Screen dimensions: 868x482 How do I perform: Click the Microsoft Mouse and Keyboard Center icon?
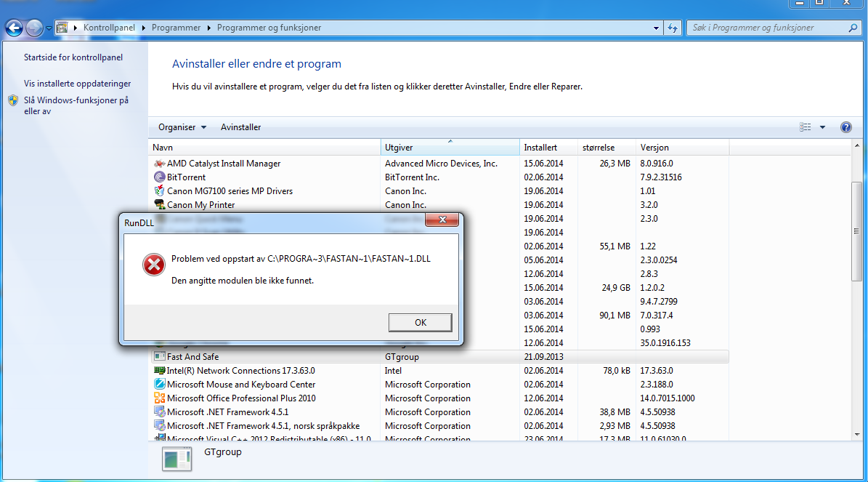(x=159, y=385)
